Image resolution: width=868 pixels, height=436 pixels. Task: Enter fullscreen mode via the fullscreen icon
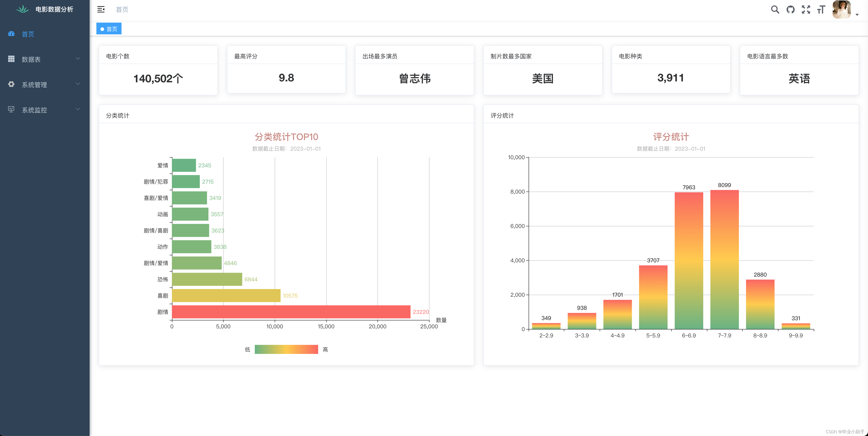(806, 10)
